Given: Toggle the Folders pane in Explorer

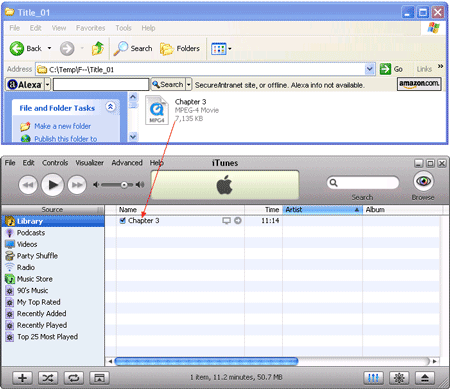Looking at the screenshot, I should (180, 49).
